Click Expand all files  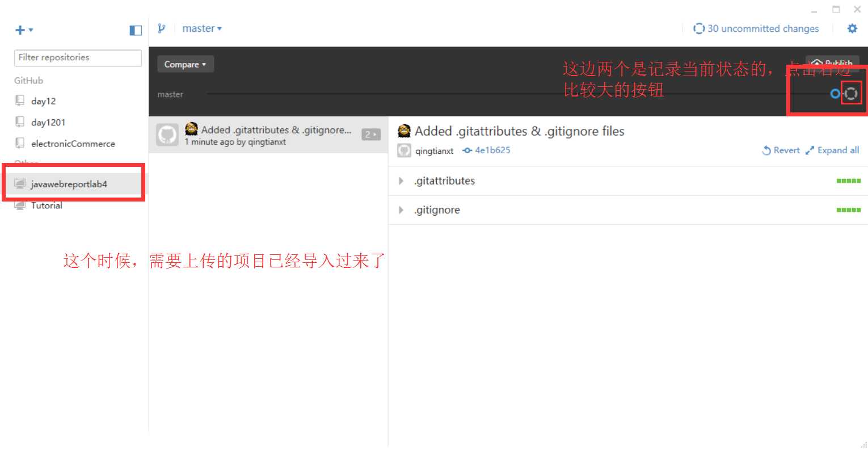(832, 150)
